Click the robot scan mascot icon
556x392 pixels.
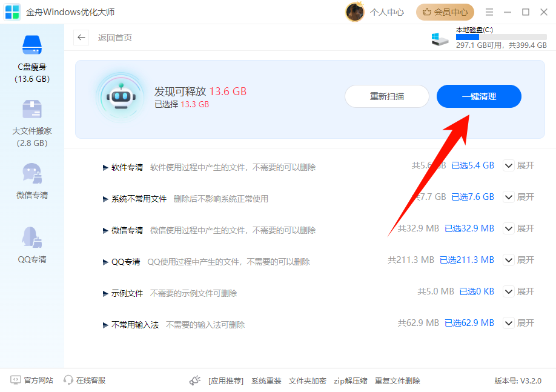point(121,96)
